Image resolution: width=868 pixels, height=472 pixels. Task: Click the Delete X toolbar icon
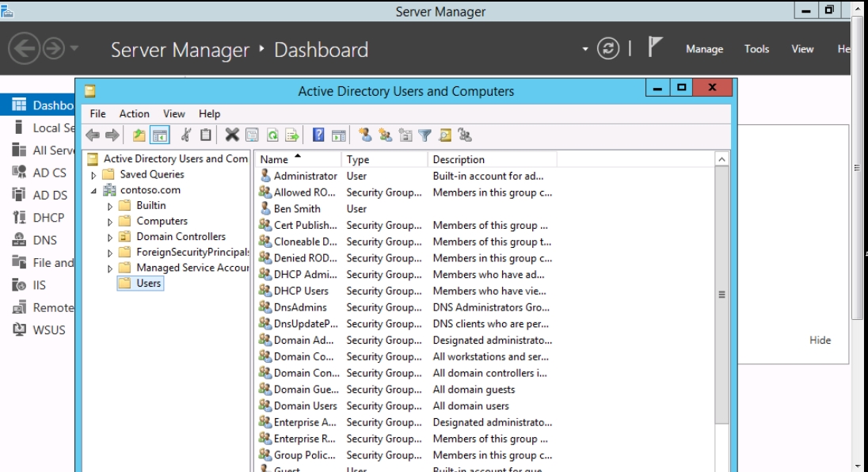(x=232, y=135)
